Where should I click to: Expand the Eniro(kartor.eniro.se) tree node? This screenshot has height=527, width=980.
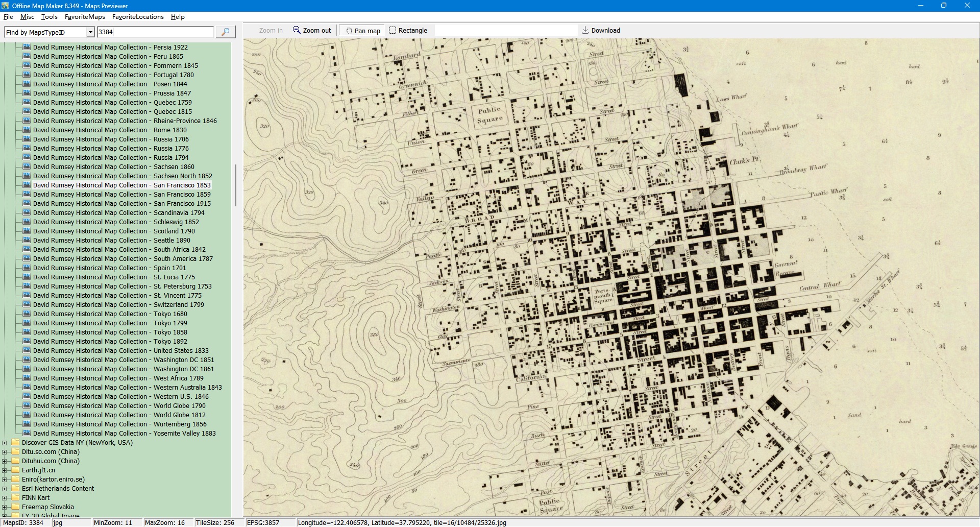(x=5, y=480)
